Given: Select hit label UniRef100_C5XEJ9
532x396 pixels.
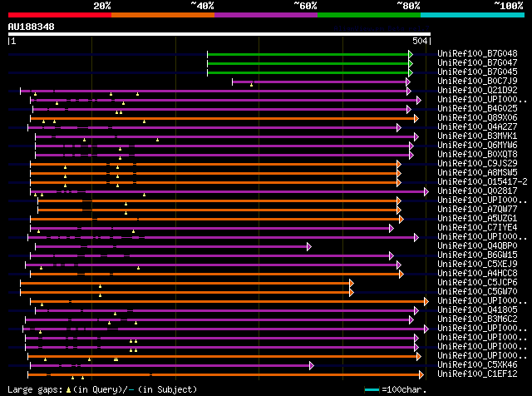Looking at the screenshot, I should tap(477, 265).
